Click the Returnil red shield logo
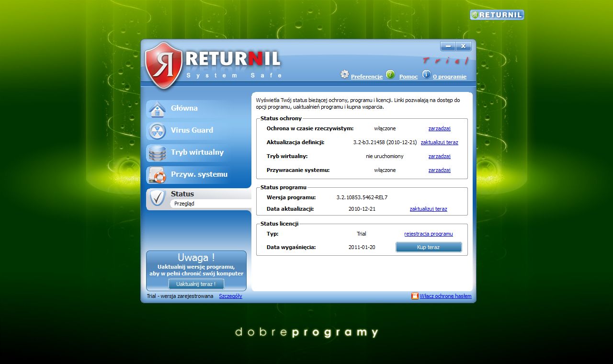Viewport: 613px width, 364px height. coord(164,66)
